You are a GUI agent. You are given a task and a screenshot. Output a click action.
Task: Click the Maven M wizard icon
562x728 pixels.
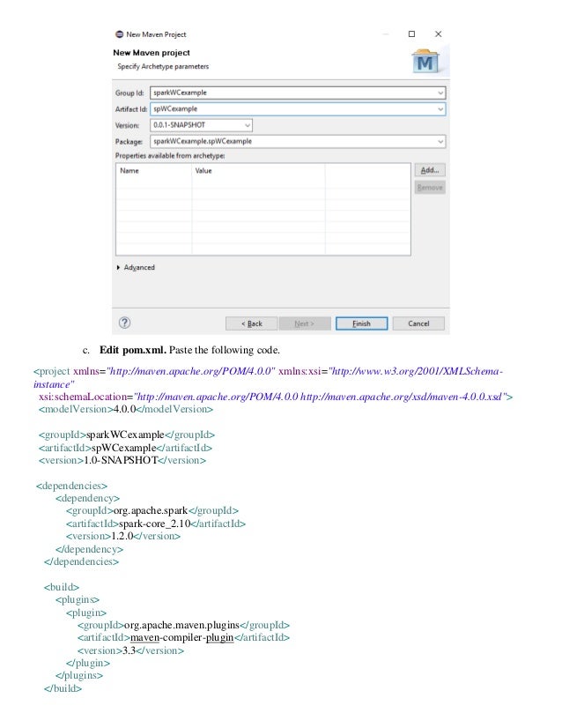click(x=425, y=62)
